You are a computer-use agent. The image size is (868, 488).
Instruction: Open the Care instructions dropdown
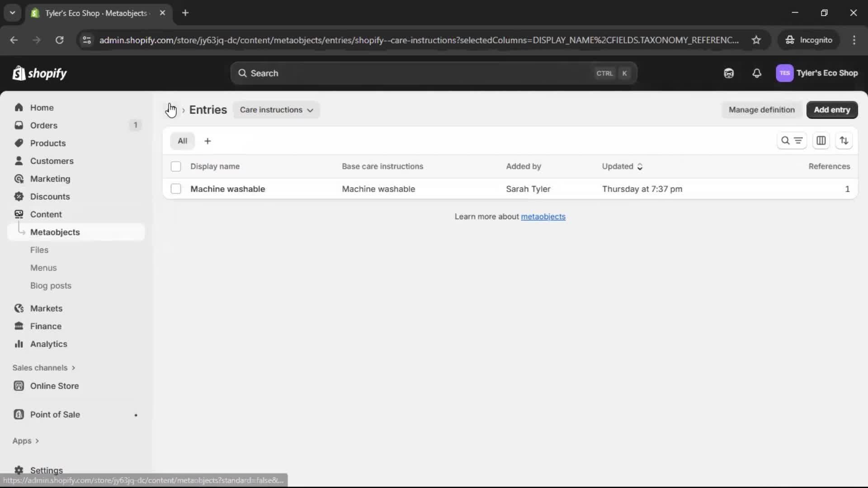276,110
